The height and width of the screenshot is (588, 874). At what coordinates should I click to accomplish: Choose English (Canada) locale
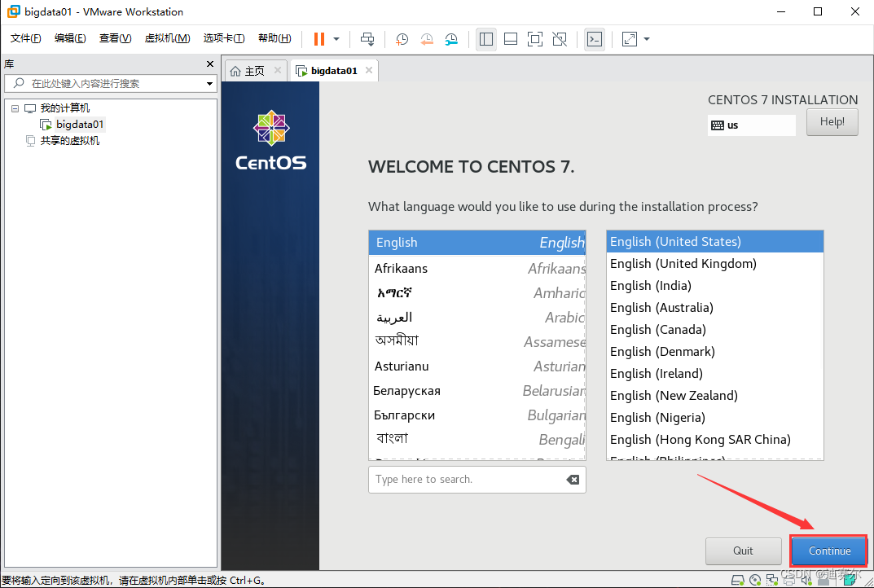(714, 330)
